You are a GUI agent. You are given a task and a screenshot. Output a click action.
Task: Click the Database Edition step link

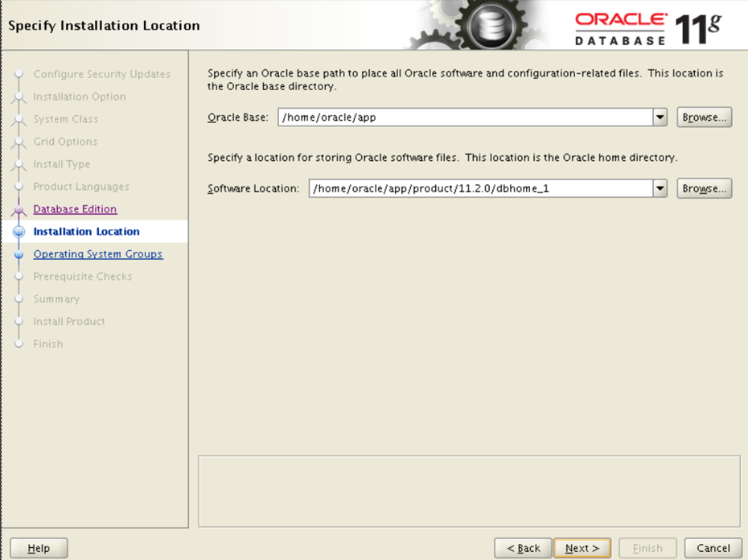coord(75,209)
